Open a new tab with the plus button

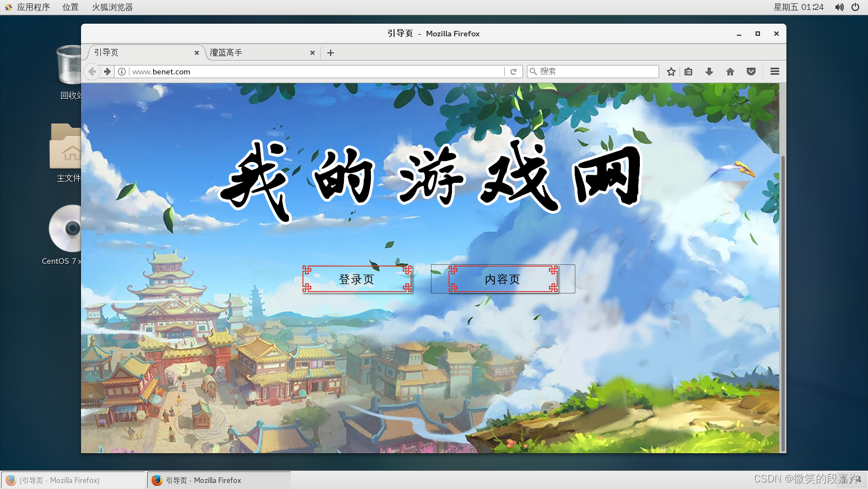[x=331, y=53]
